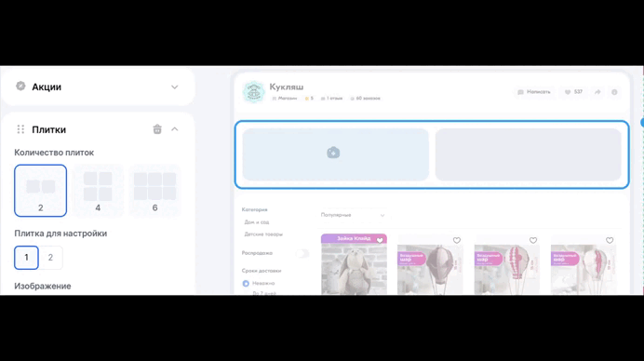Select tile 1 for configuration
Image resolution: width=644 pixels, height=361 pixels.
(26, 258)
